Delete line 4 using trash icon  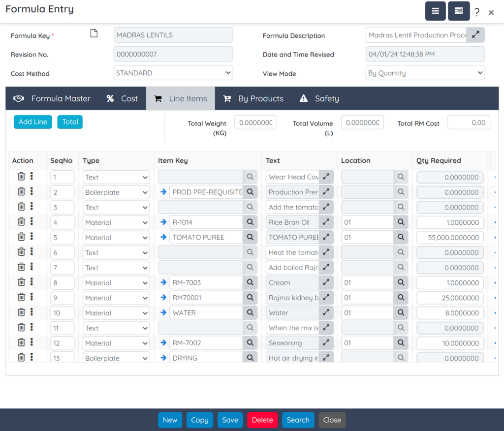tap(21, 222)
